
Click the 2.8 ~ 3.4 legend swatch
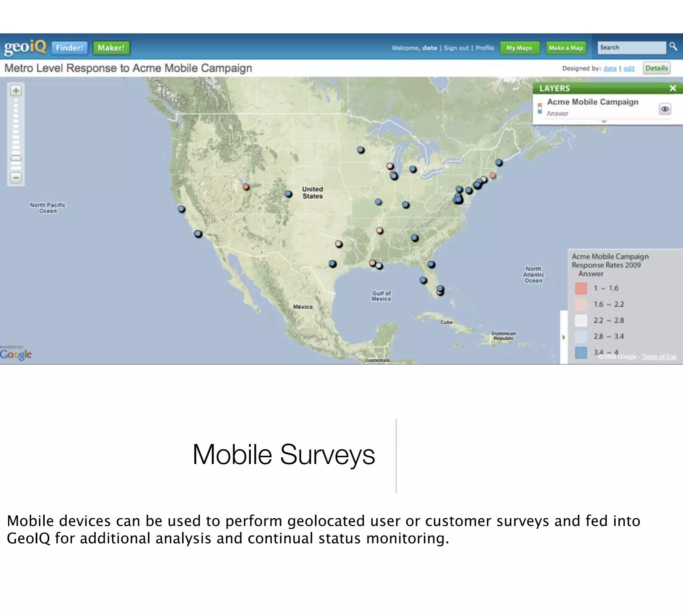click(581, 336)
